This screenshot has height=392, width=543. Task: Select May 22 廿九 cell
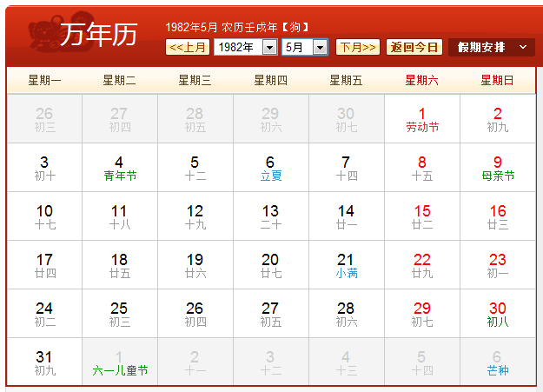pyautogui.click(x=422, y=265)
